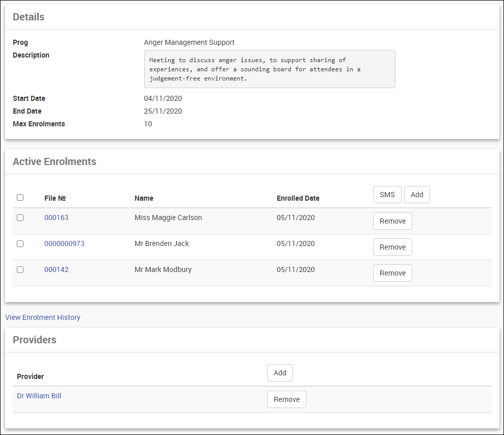Check the box for Miss Maggie Carlson
Viewport: 504px width, 435px height.
(x=20, y=217)
